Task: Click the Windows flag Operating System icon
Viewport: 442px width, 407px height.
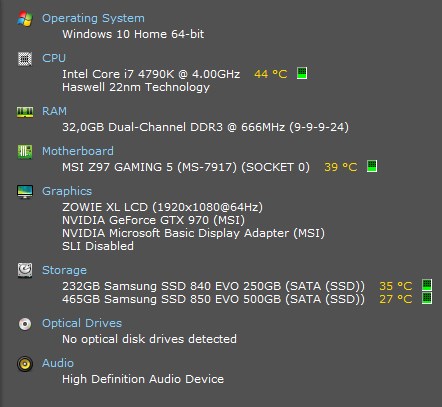Action: click(25, 19)
